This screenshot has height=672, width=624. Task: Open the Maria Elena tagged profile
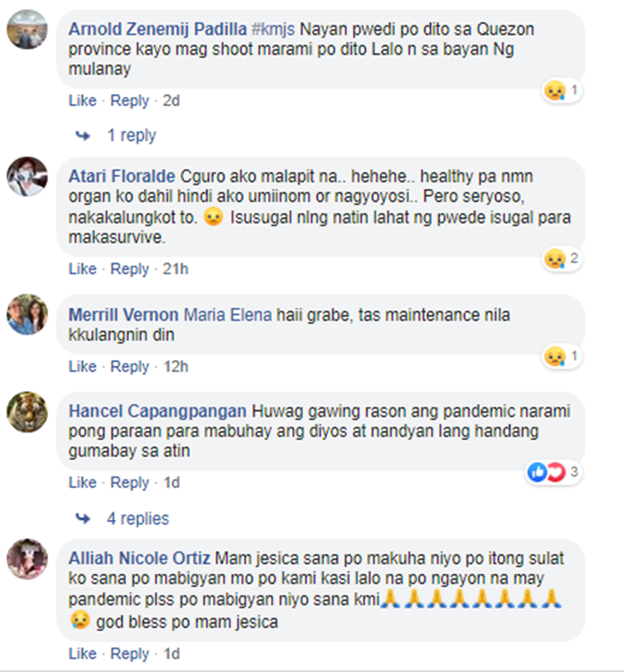click(x=228, y=315)
